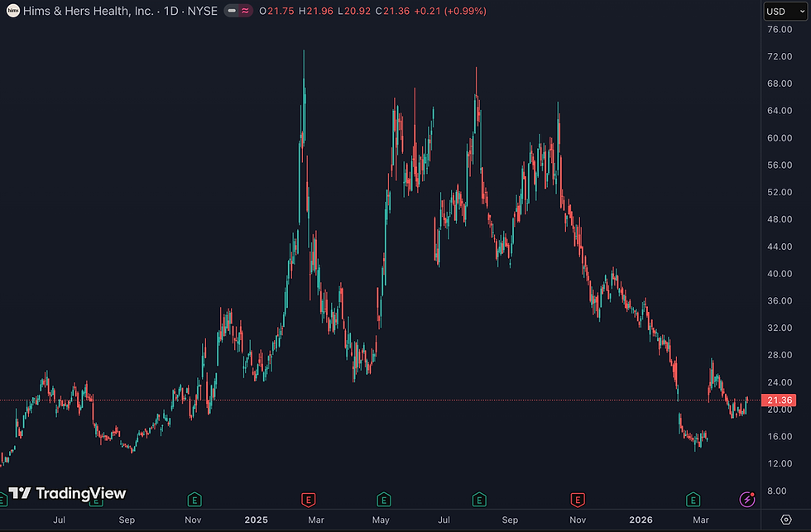
Task: Open the green earnings marker above May 2025
Action: (383, 500)
